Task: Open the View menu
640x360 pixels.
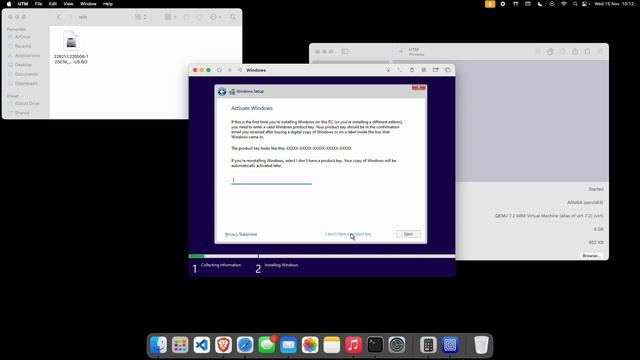Action: (68, 4)
